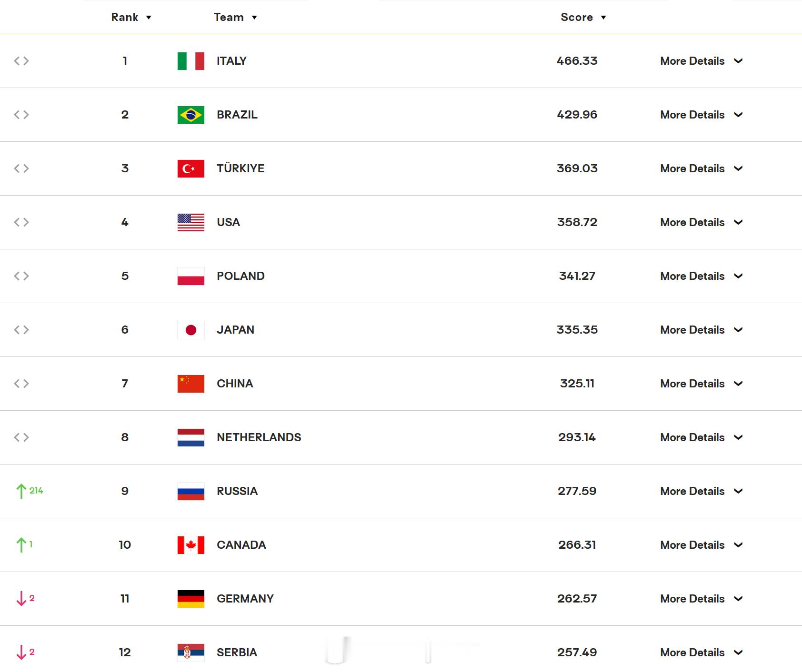The height and width of the screenshot is (672, 802).
Task: Click the Canada flag icon
Action: point(191,545)
